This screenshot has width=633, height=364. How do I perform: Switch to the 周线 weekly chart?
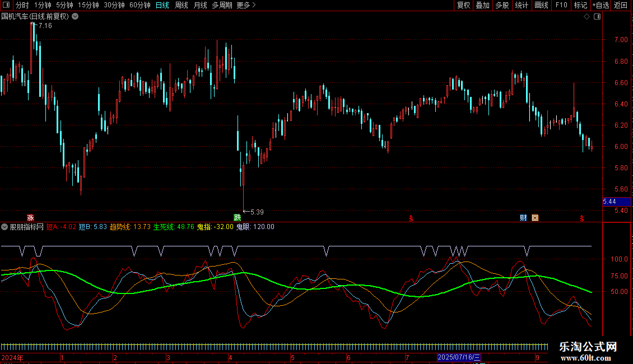tap(181, 5)
